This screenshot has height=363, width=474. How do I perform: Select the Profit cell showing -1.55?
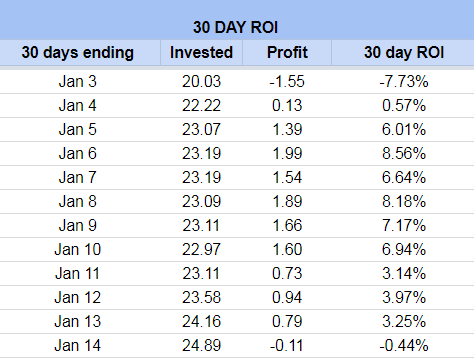coord(287,81)
